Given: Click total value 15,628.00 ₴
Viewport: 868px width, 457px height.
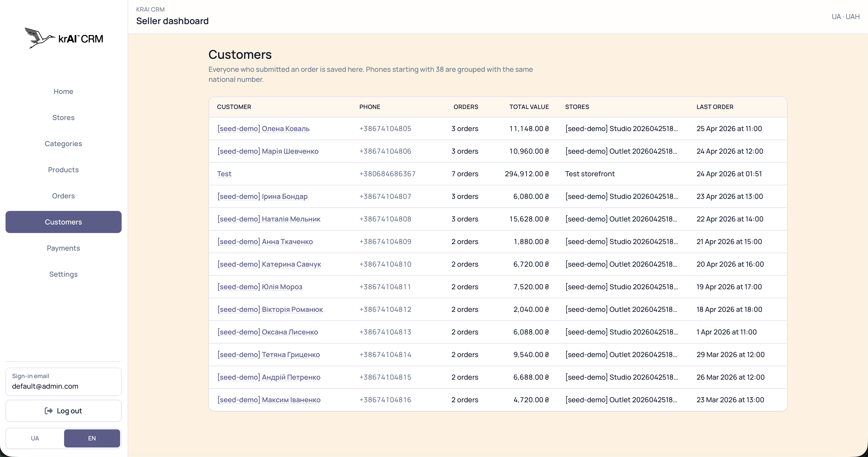Looking at the screenshot, I should click(x=529, y=219).
